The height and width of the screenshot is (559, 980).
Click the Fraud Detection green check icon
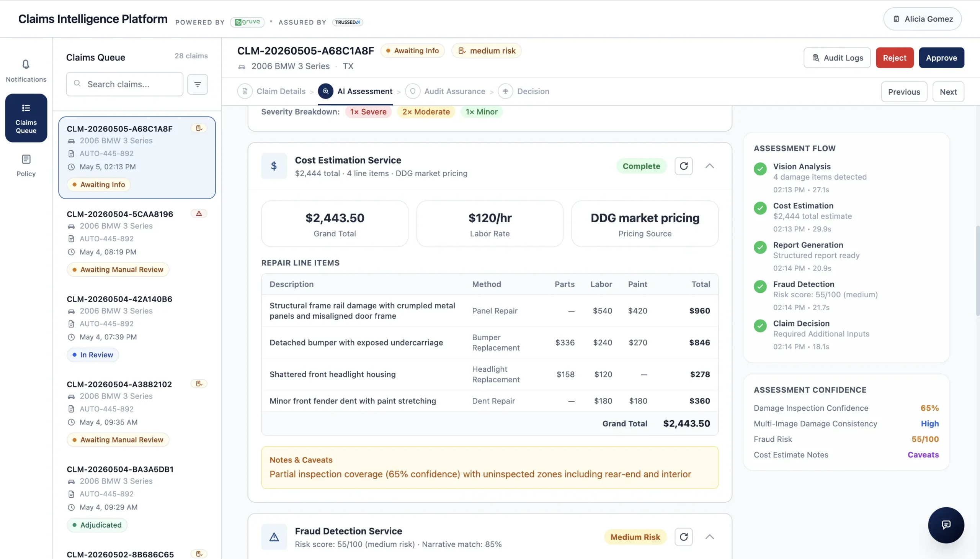click(x=760, y=287)
